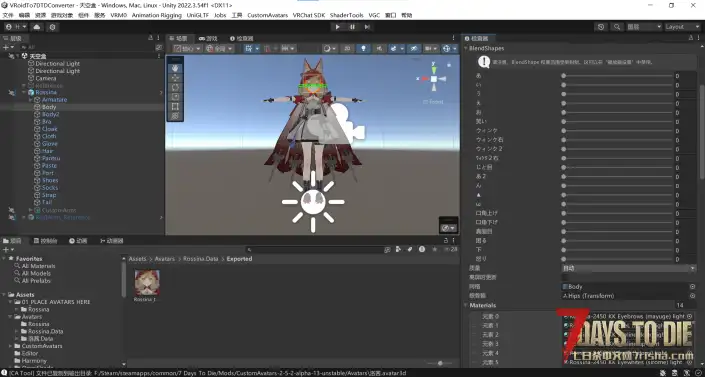Open the ShaderTools menu
Image resolution: width=705 pixels, height=377 pixels.
point(346,15)
